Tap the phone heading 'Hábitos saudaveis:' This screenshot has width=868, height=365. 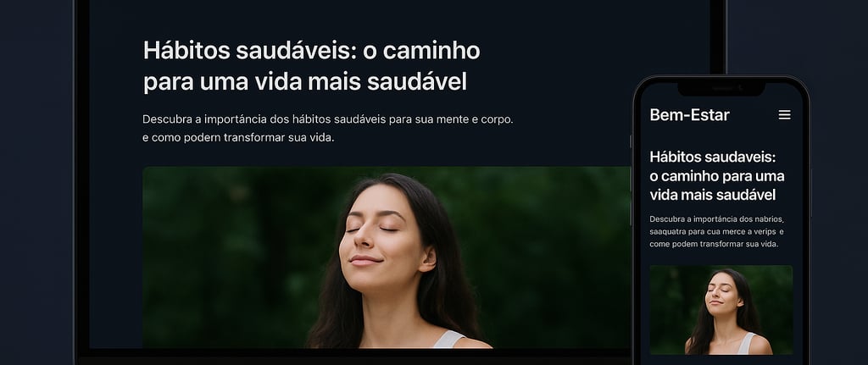click(713, 157)
